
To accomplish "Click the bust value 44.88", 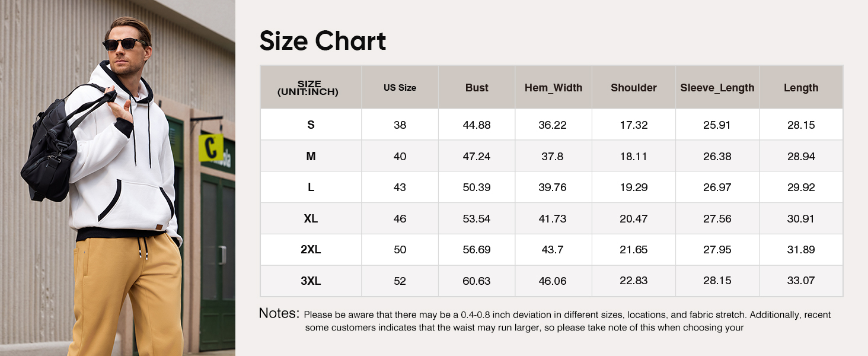I will coord(477,125).
